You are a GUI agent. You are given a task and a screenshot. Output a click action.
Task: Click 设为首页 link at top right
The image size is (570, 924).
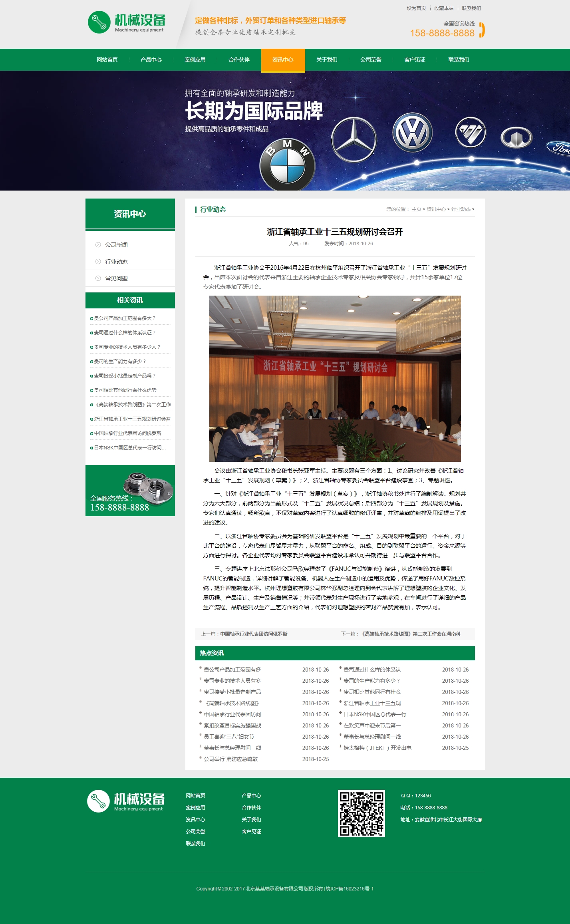coord(416,8)
